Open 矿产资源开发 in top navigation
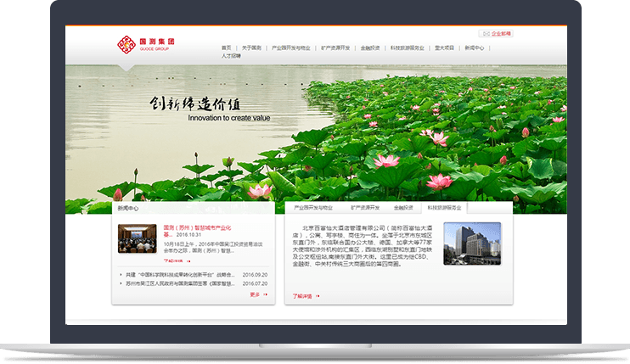Image resolution: width=630 pixels, height=364 pixels. (x=335, y=48)
